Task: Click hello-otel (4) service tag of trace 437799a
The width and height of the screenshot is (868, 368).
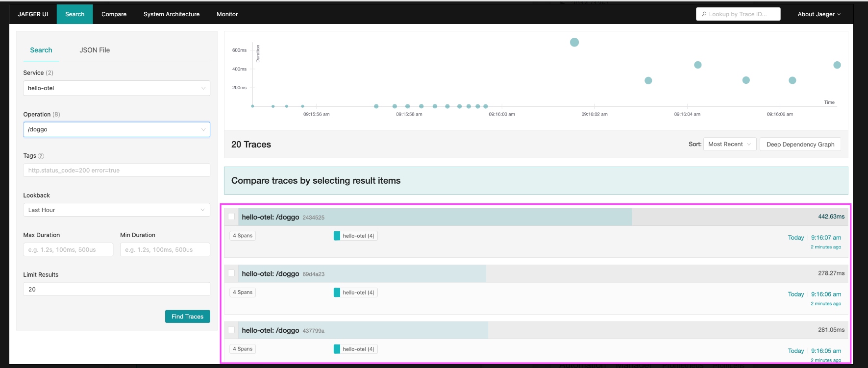Action: tap(355, 349)
